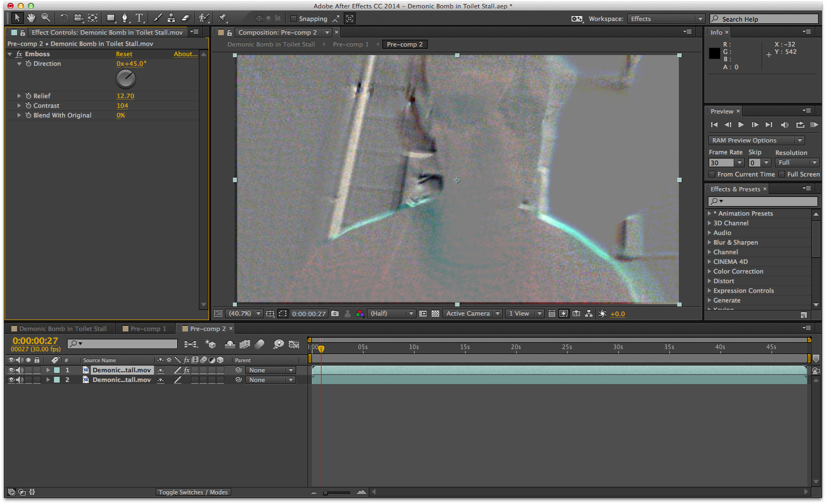Select the Rotation tool
Viewport: 826px width, 504px height.
tap(64, 18)
